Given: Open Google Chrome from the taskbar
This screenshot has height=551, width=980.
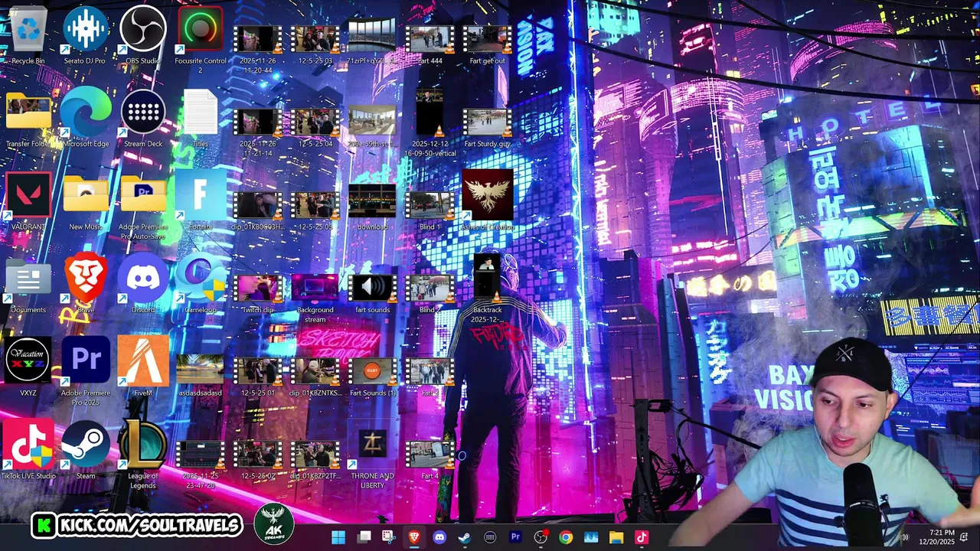Looking at the screenshot, I should pyautogui.click(x=566, y=537).
